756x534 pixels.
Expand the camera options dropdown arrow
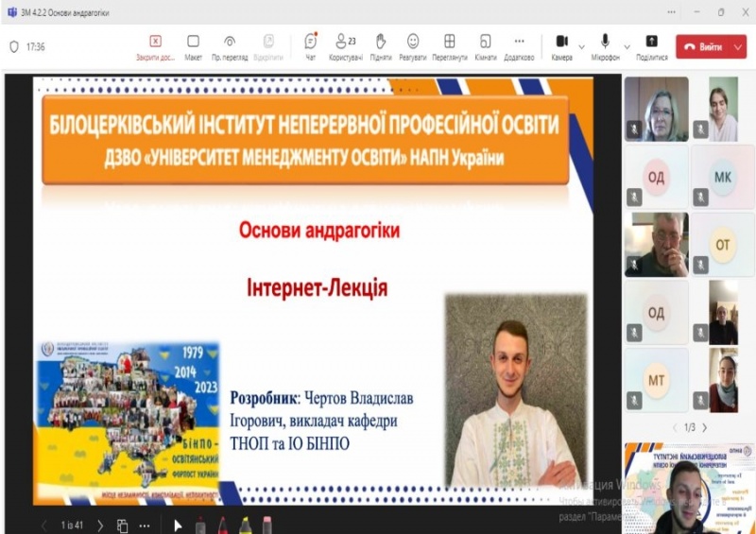click(581, 45)
